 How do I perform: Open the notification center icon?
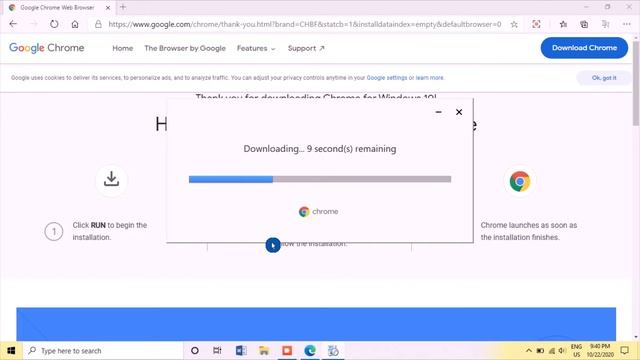point(624,351)
